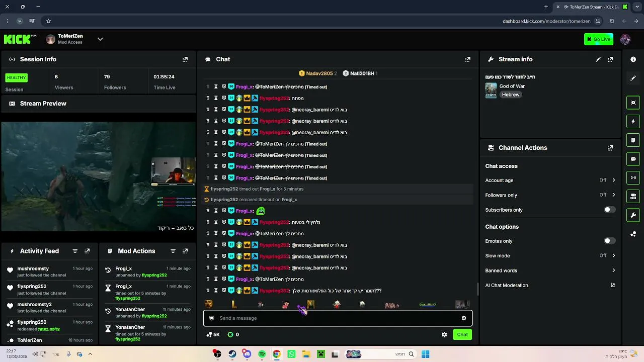Pop out the Activity Feed panel
The height and width of the screenshot is (362, 644).
pos(87,251)
